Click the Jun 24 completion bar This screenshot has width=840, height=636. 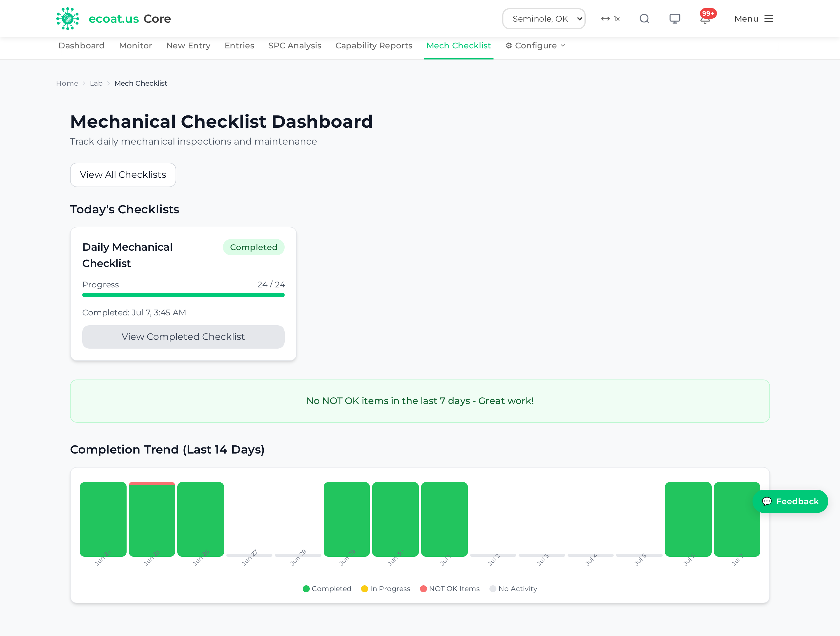tap(103, 519)
